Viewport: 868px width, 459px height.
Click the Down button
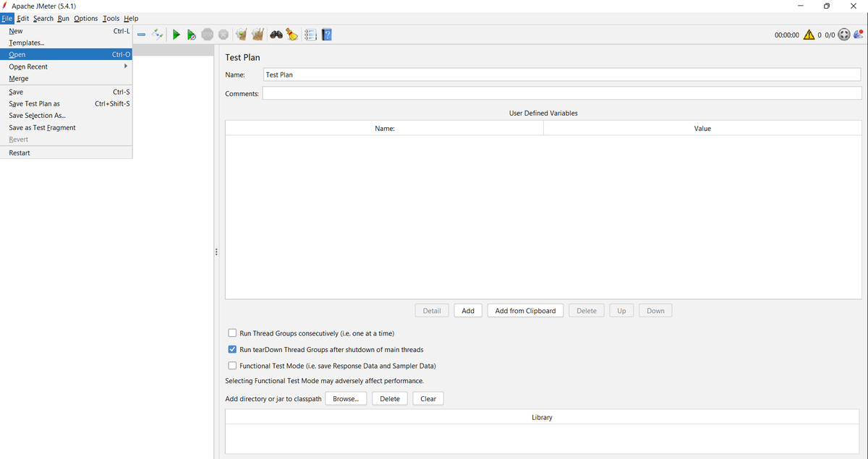656,310
